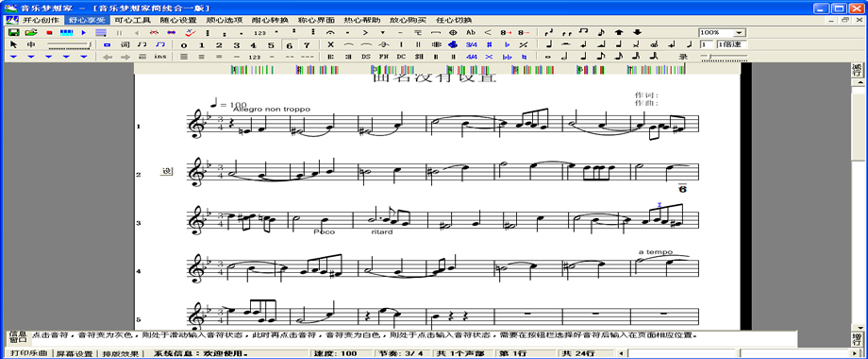The image size is (868, 359).
Task: Open the 舒心享受 menu
Action: coord(87,20)
